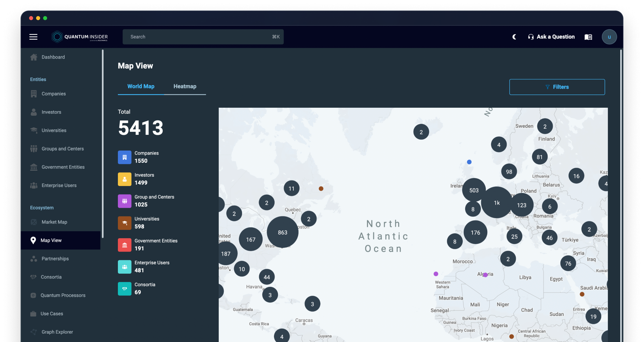The image size is (644, 342).
Task: Click the Companies 1550 count text
Action: point(141,161)
